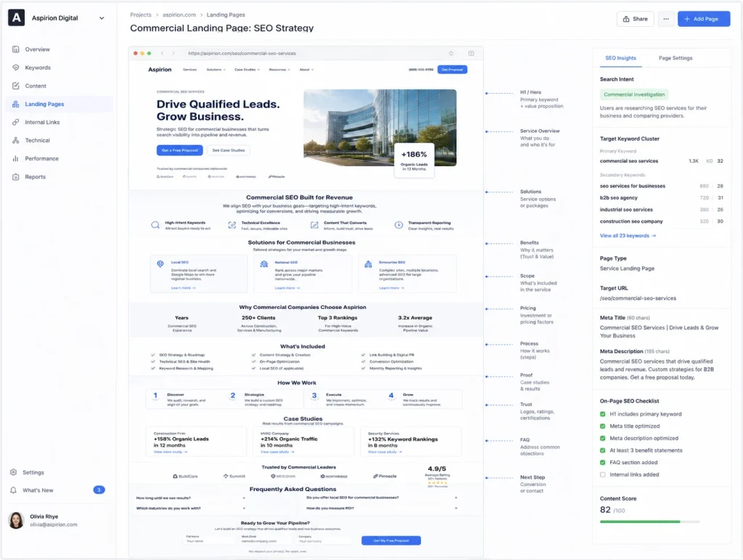Click 'Get My Free Proposal' form button
This screenshot has height=560, width=743.
pos(391,540)
